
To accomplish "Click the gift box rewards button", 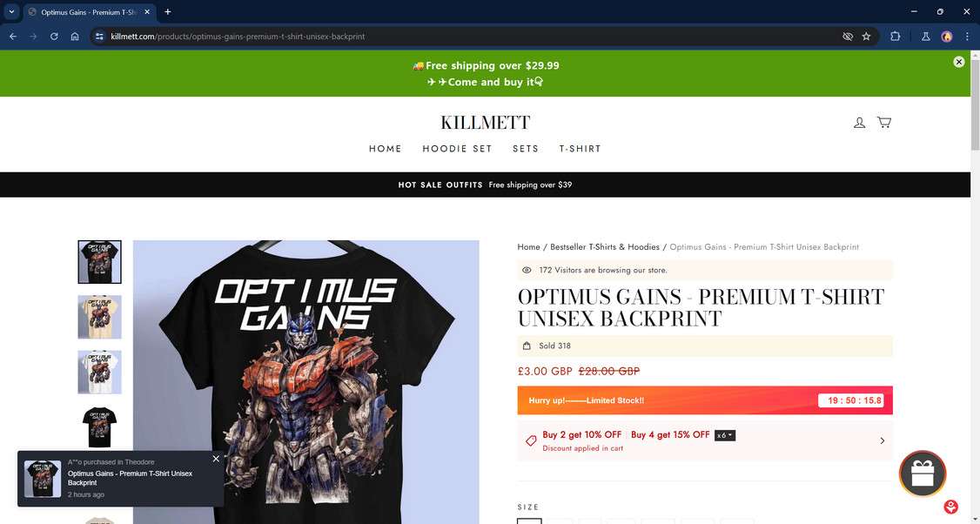I will tap(923, 474).
